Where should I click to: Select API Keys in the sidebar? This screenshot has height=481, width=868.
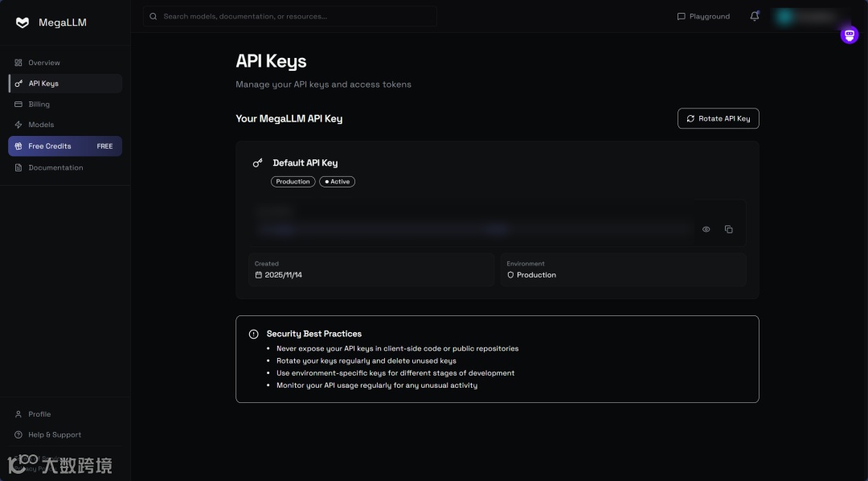click(x=65, y=84)
